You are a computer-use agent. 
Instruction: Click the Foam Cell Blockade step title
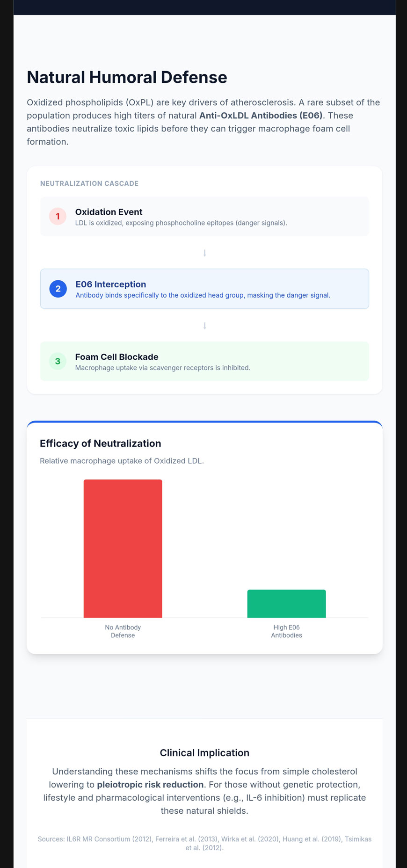pyautogui.click(x=116, y=357)
